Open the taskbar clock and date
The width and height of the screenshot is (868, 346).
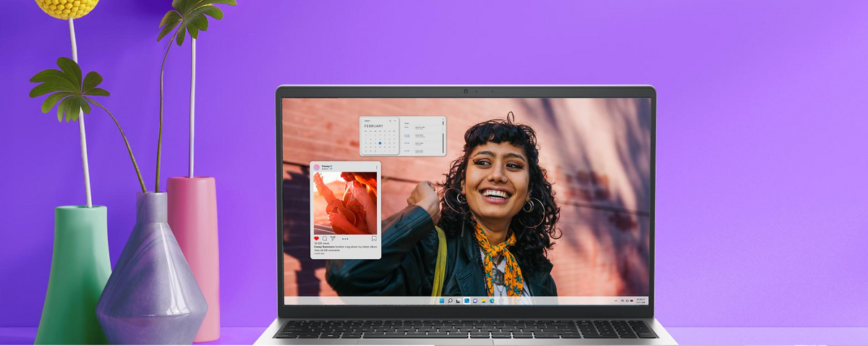pos(641,300)
